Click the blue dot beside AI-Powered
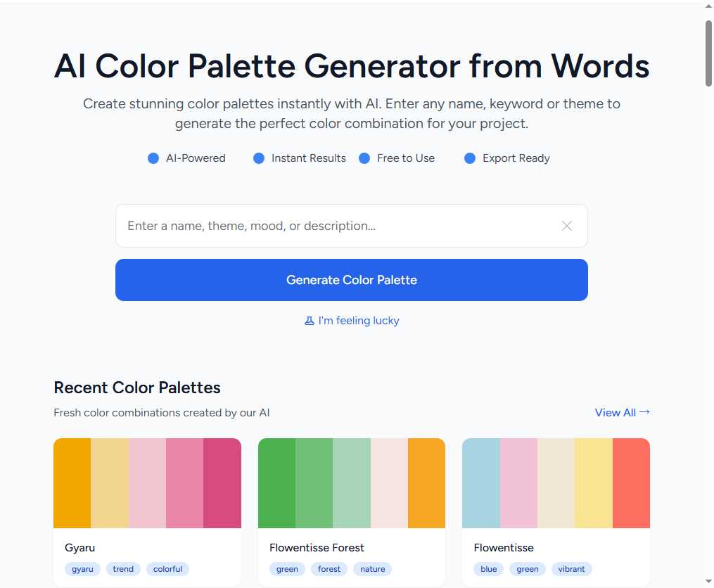The image size is (714, 588). coord(153,158)
